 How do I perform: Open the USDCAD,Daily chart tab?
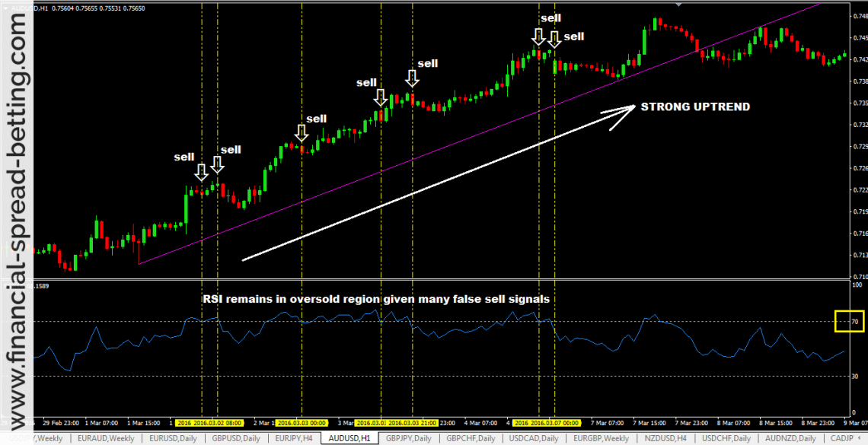click(x=532, y=439)
